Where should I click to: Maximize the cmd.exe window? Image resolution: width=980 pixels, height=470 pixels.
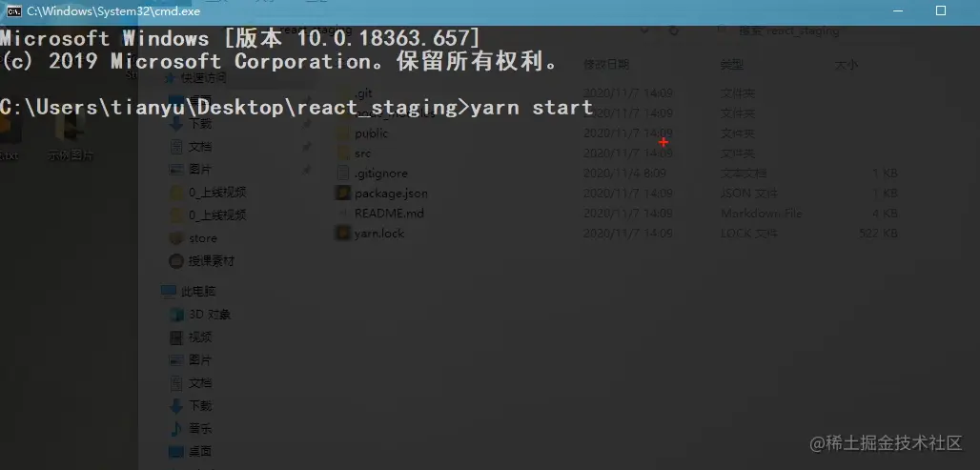click(940, 11)
